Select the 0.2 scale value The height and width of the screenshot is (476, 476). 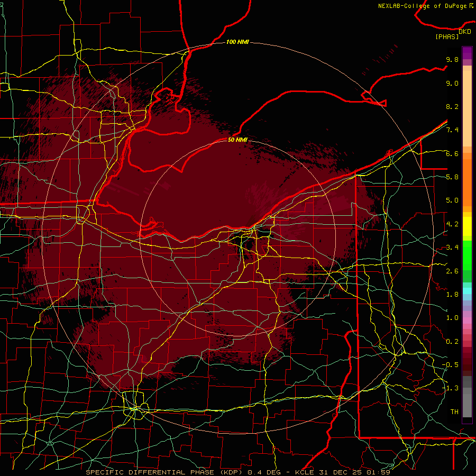[452, 342]
